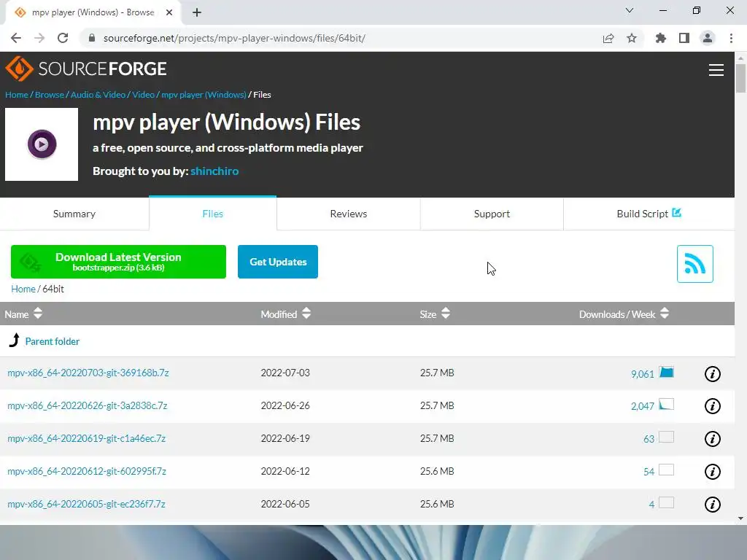Open mpv player (Windows) breadcrumb link
747x560 pixels.
(204, 95)
